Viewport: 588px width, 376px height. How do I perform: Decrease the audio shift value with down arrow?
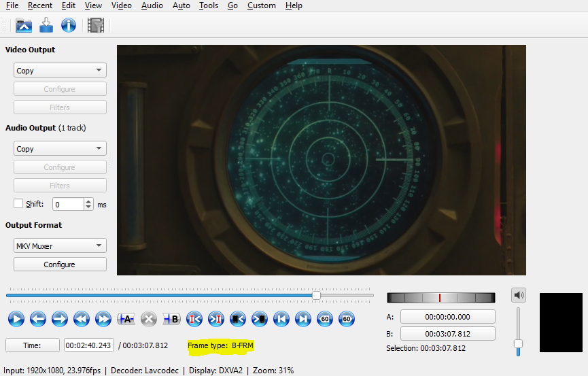88,207
